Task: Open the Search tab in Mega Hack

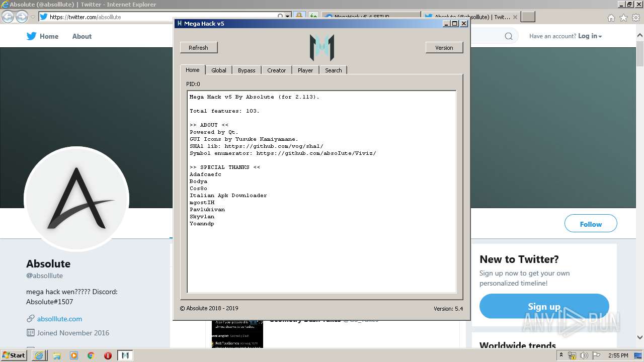Action: [333, 70]
